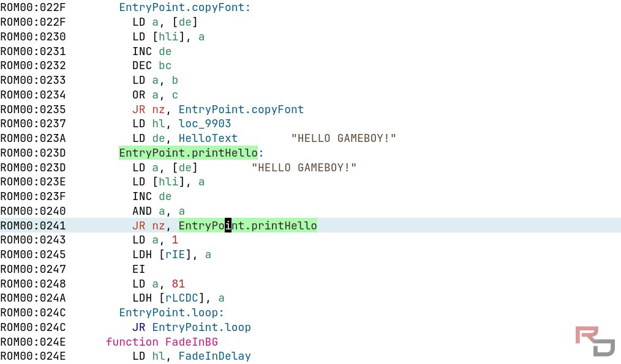Click the LD a, b instruction at 0233

coord(156,80)
